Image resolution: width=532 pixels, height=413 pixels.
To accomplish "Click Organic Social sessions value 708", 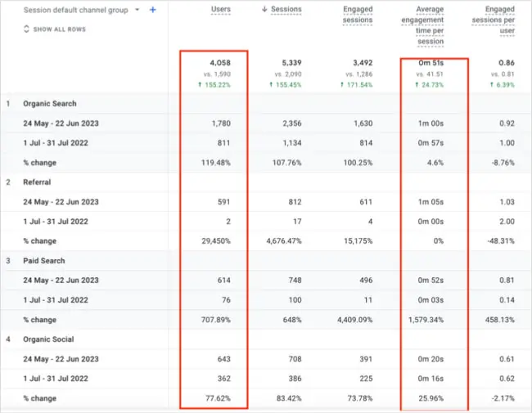I will click(x=295, y=359).
